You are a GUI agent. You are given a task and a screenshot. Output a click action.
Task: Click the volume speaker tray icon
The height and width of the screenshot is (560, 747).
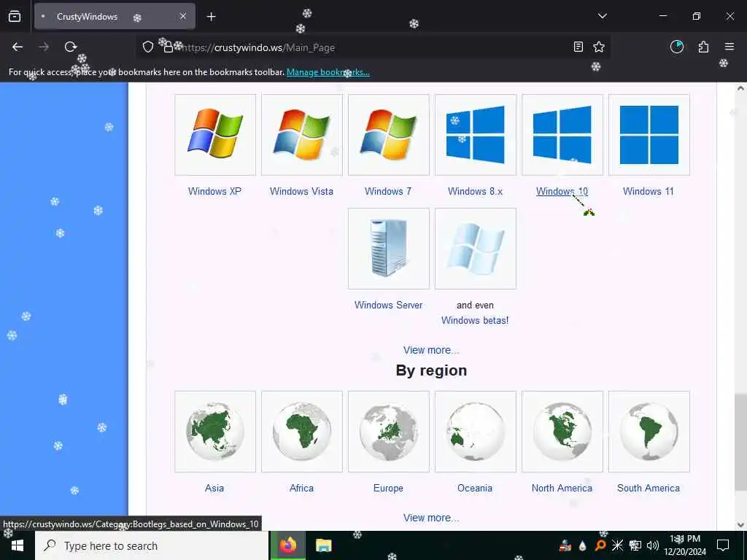653,545
